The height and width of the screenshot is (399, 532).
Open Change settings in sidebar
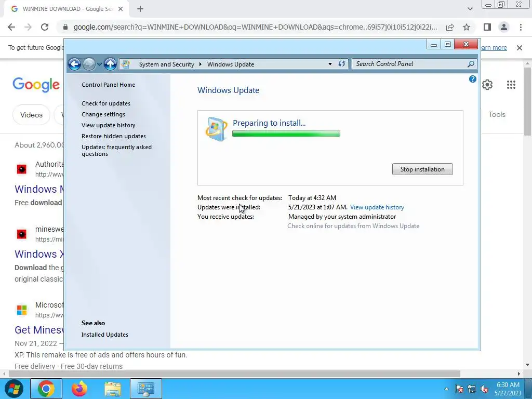tap(103, 114)
